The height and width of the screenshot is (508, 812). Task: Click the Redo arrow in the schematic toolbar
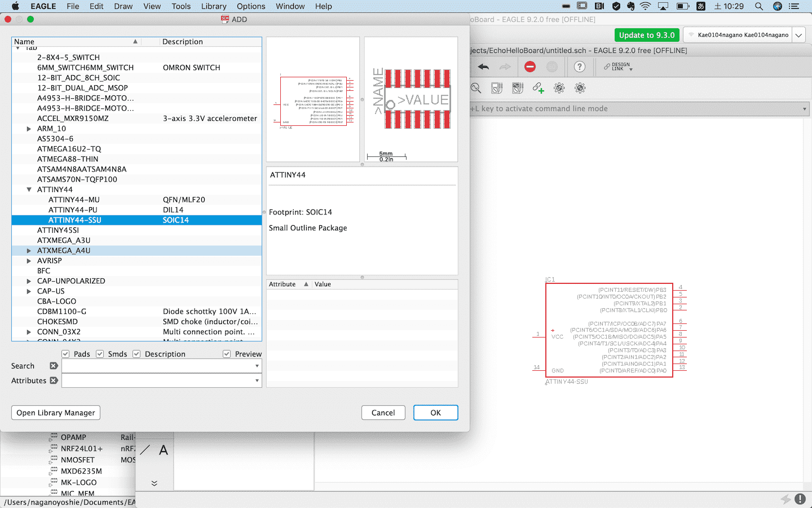tap(505, 67)
